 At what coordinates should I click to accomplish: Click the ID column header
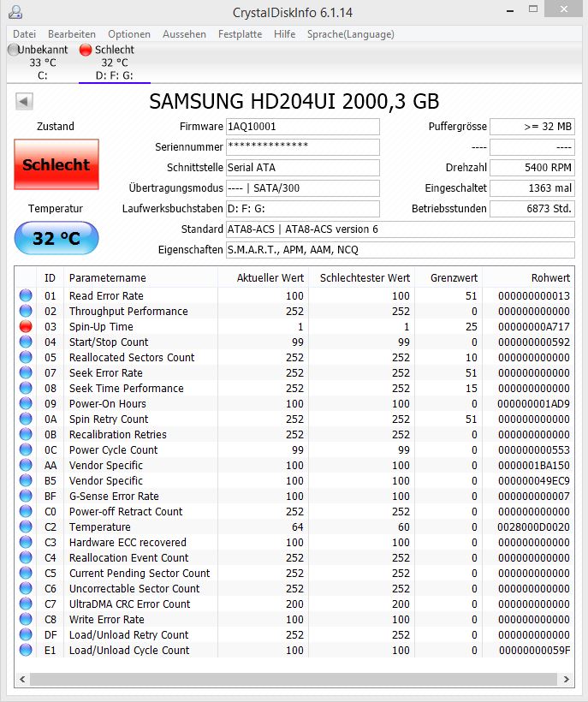(50, 278)
